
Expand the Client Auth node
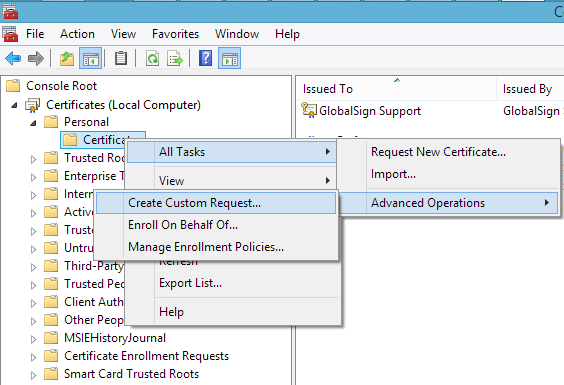[33, 303]
